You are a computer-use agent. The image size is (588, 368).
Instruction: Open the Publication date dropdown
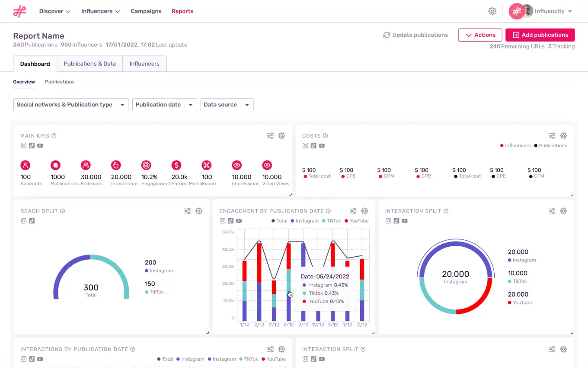[x=164, y=104]
